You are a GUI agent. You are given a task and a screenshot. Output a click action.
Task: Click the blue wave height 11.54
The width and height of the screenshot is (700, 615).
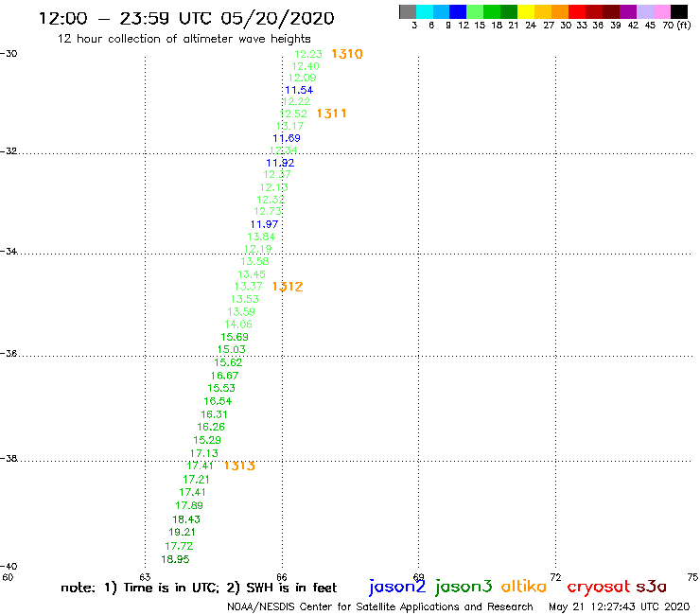299,90
